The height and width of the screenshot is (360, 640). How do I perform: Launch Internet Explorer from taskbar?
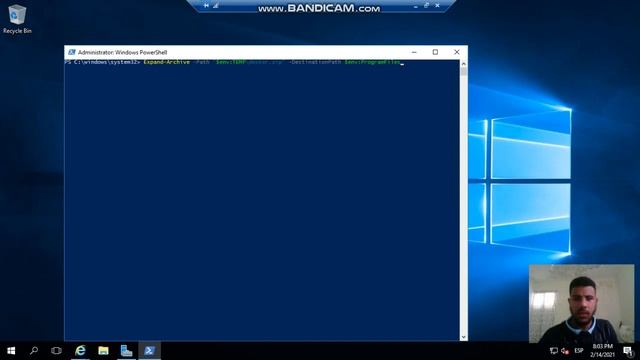tap(80, 351)
